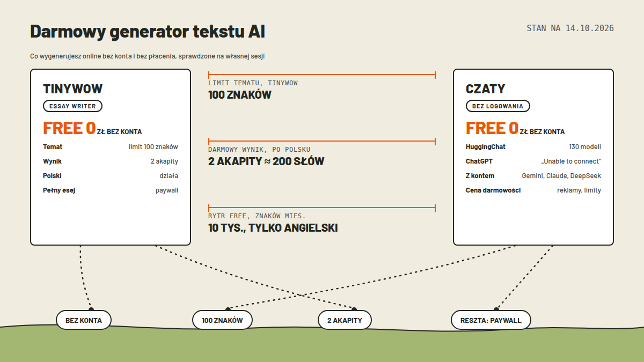Click the paywall value in TinyWow card

click(x=167, y=190)
